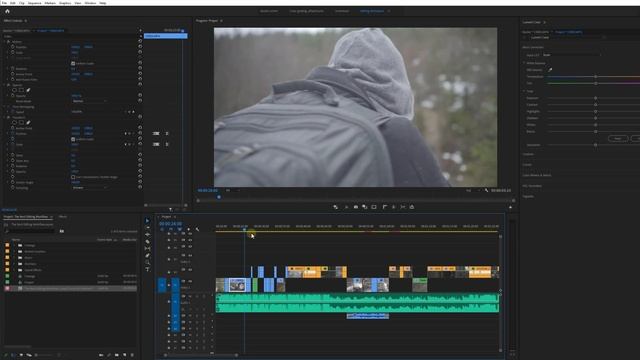Open the Window menu
640x360 pixels.
pos(90,3)
